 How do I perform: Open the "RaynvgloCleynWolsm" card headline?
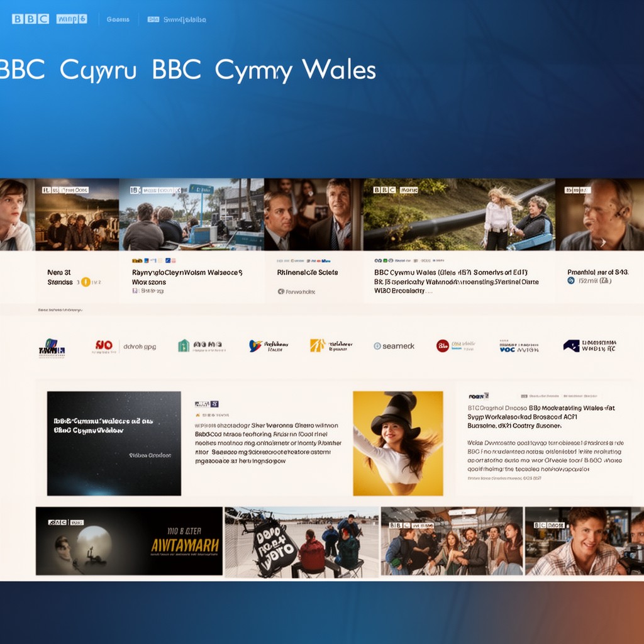pyautogui.click(x=187, y=277)
